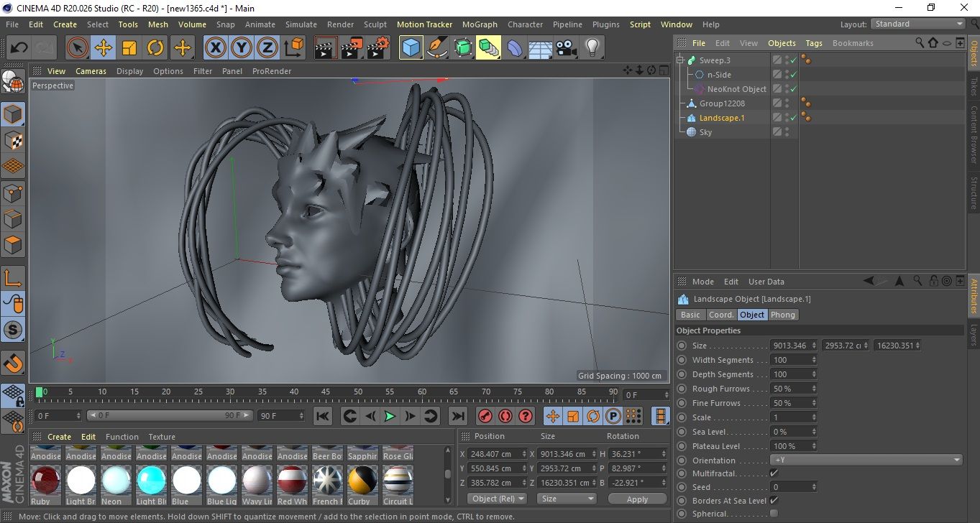This screenshot has height=523, width=980.
Task: Click the Seed value field
Action: 794,487
